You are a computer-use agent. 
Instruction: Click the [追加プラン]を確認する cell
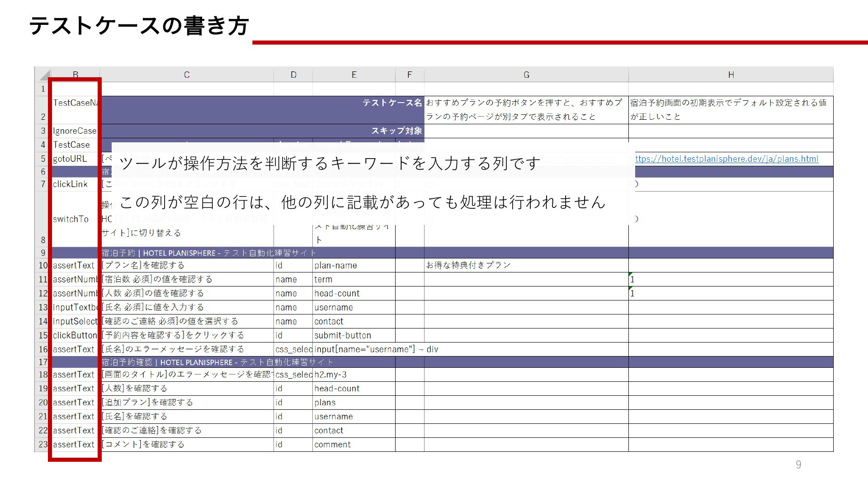pyautogui.click(x=187, y=403)
